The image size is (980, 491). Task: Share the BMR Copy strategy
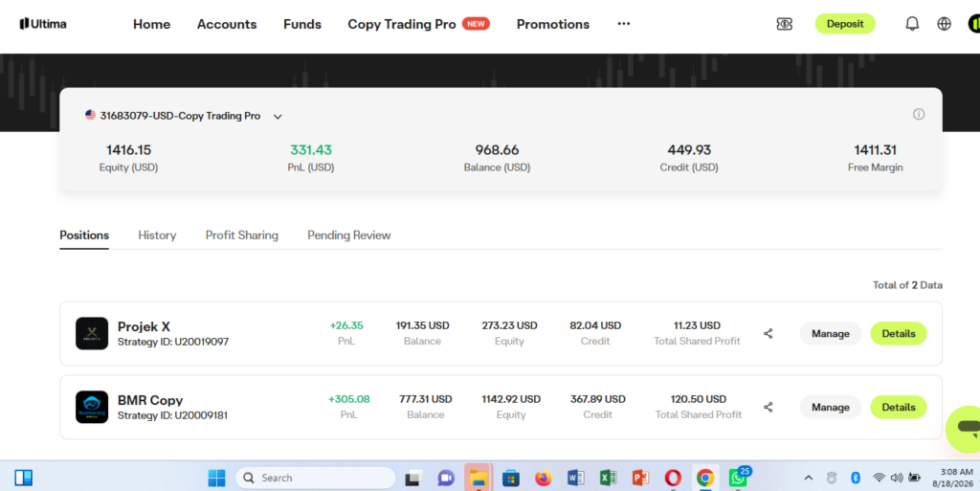(768, 408)
